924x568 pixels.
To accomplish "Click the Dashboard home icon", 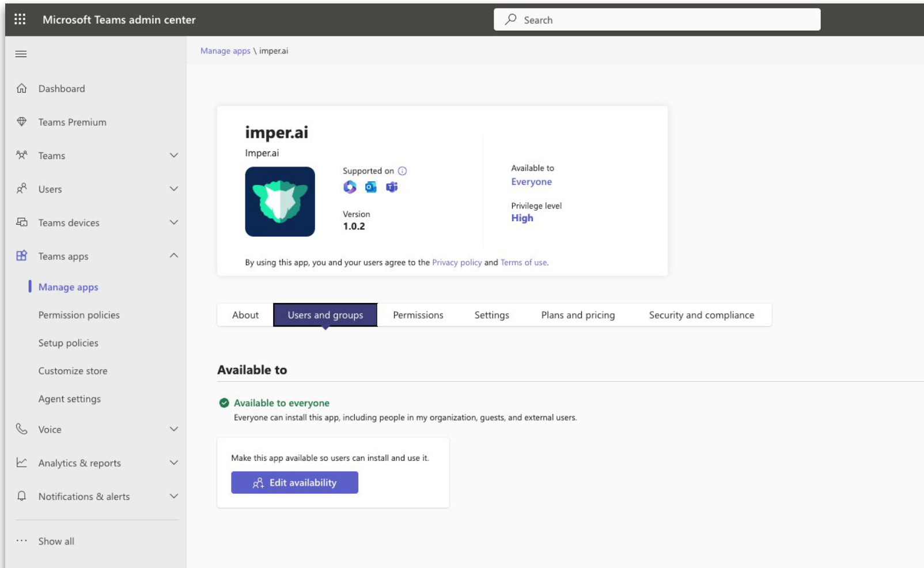I will 22,88.
